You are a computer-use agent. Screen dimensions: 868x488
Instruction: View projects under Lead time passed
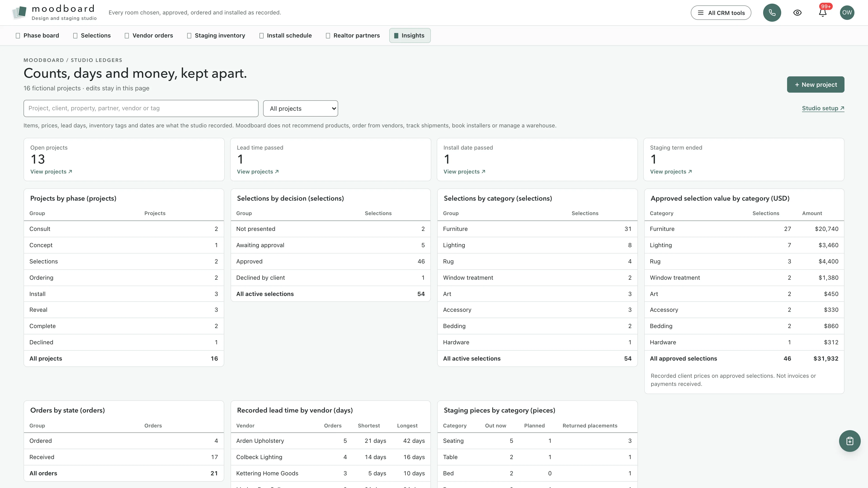coord(258,172)
